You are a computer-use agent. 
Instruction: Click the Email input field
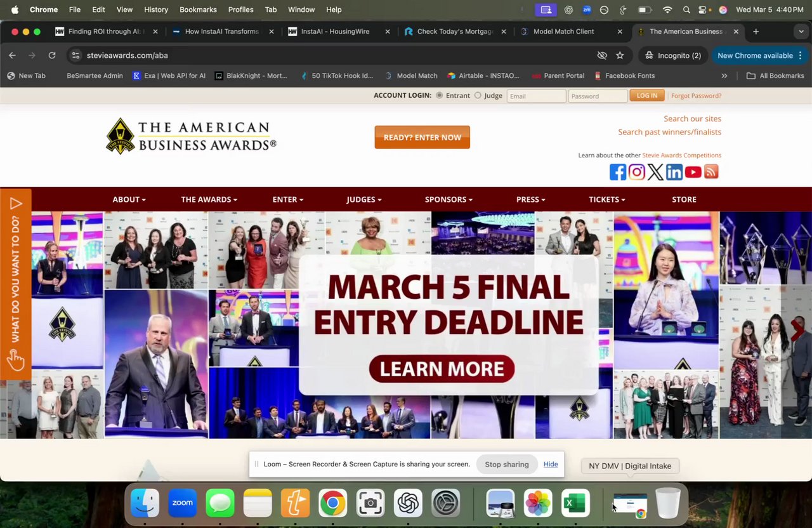pos(537,96)
